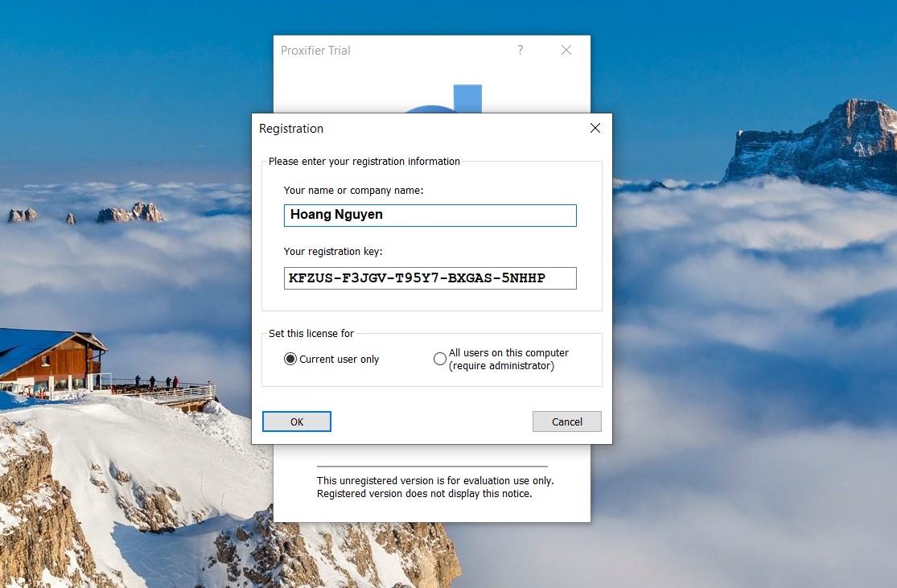This screenshot has width=897, height=588.
Task: Click the Proxifier Trial window title text
Action: point(315,50)
